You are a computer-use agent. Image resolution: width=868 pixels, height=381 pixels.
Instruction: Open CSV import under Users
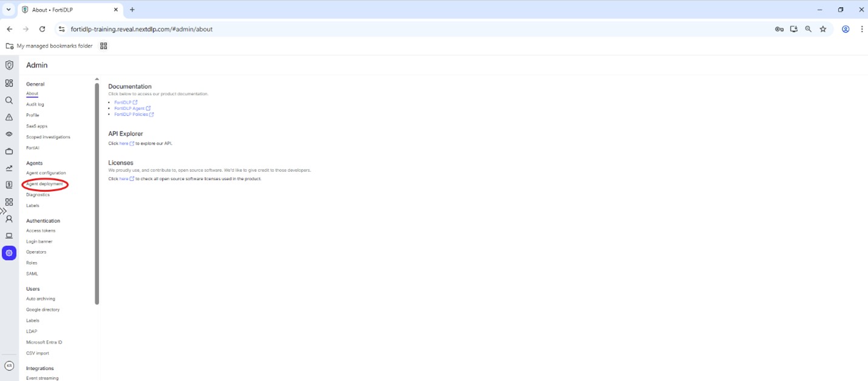click(38, 354)
